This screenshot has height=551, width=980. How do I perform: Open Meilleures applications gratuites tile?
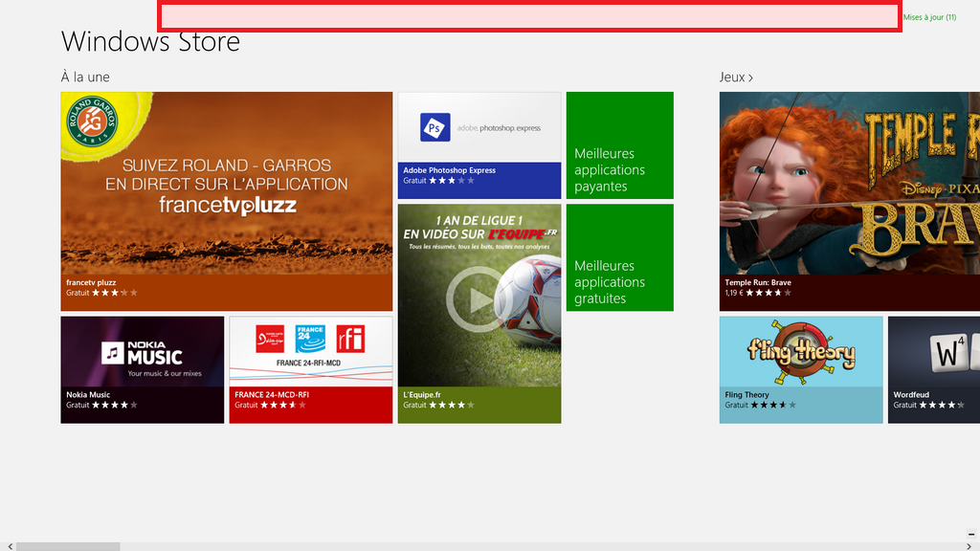click(620, 257)
